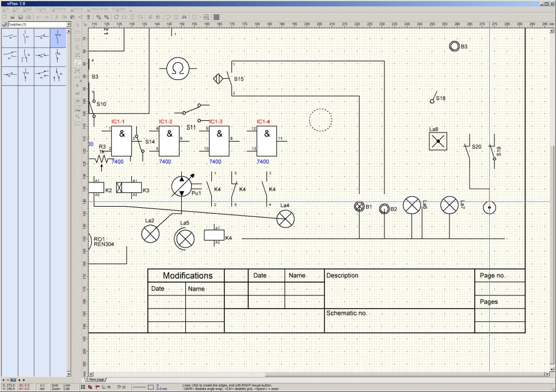The width and height of the screenshot is (556, 392).
Task: Click the Modifications title block cell
Action: coord(187,276)
